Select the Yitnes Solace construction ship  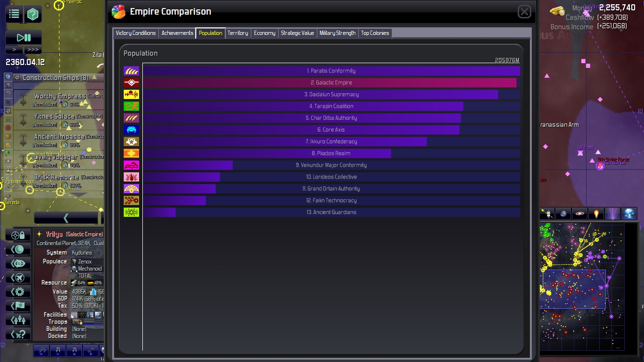[58, 120]
